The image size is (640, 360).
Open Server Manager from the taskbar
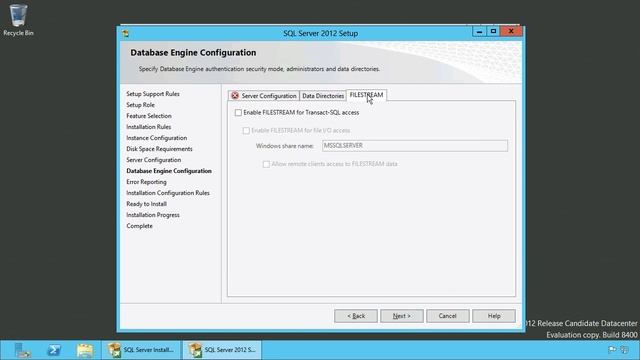(22, 350)
